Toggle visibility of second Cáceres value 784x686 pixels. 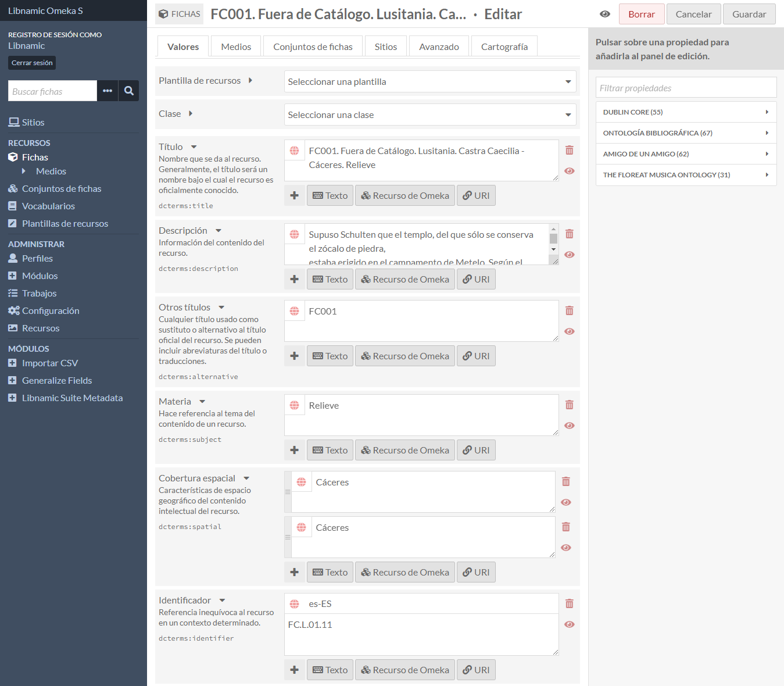coord(566,548)
